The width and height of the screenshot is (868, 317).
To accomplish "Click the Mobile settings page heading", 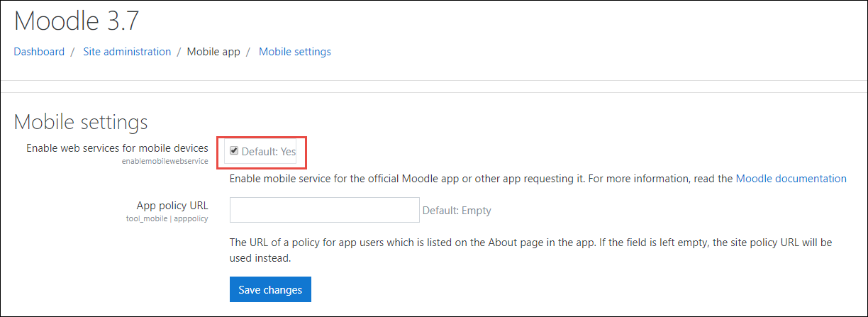I will pyautogui.click(x=81, y=122).
